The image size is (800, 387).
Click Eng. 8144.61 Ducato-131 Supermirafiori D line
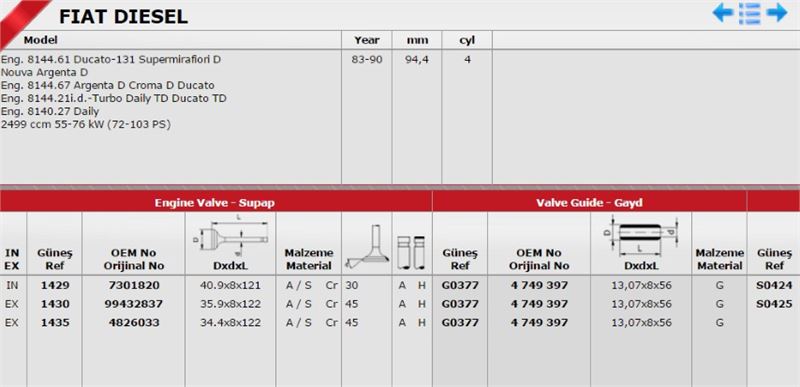click(111, 59)
